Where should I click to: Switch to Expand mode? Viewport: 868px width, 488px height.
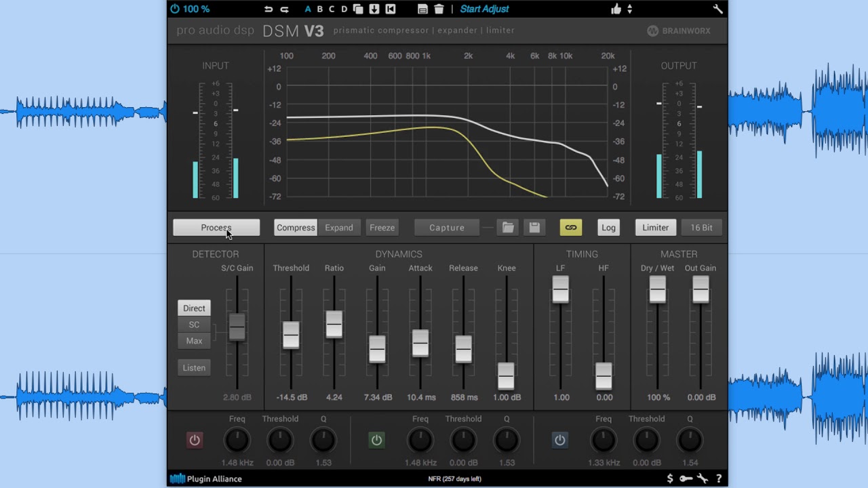[x=339, y=228]
